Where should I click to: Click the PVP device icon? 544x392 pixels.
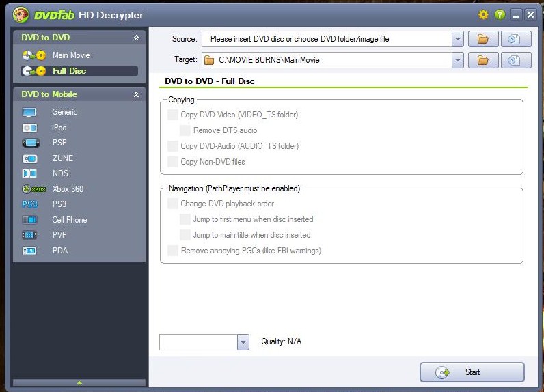click(29, 235)
